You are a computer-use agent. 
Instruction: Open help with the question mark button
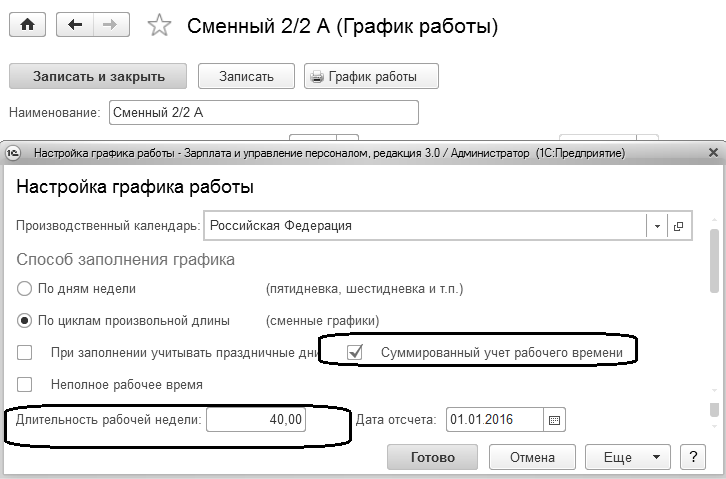693,457
